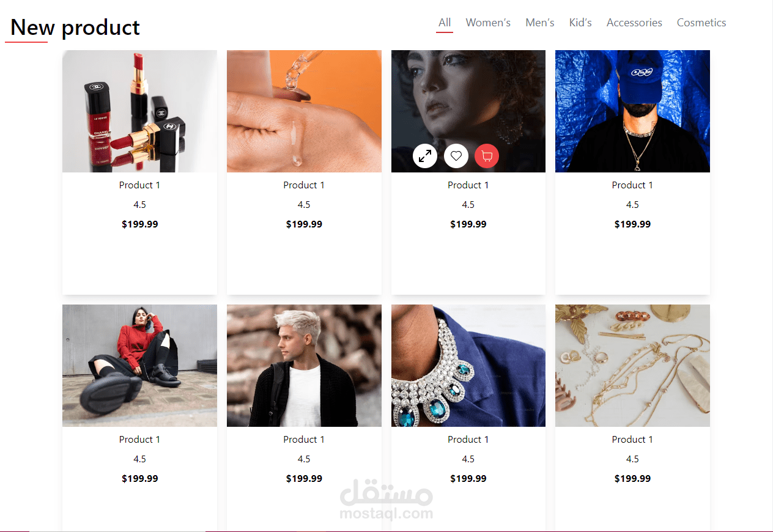This screenshot has width=773, height=532.
Task: Filter by the Accessories tab
Action: pos(634,23)
